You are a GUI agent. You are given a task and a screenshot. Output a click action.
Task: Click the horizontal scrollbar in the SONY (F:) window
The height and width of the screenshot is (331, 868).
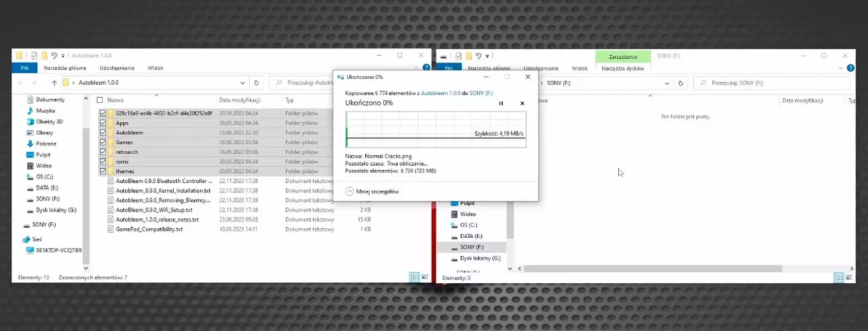click(x=653, y=268)
